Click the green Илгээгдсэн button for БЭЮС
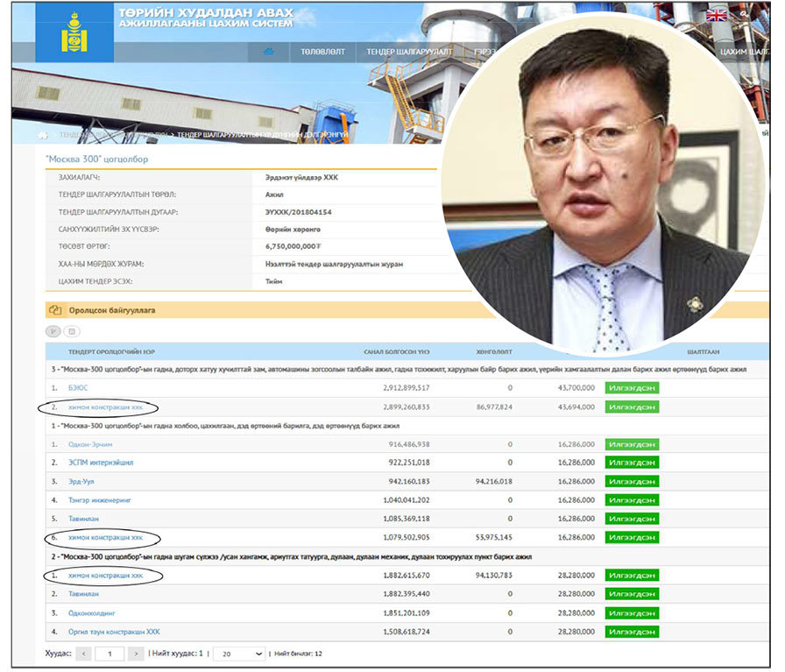Screen dimensions: 785x672 (632, 387)
